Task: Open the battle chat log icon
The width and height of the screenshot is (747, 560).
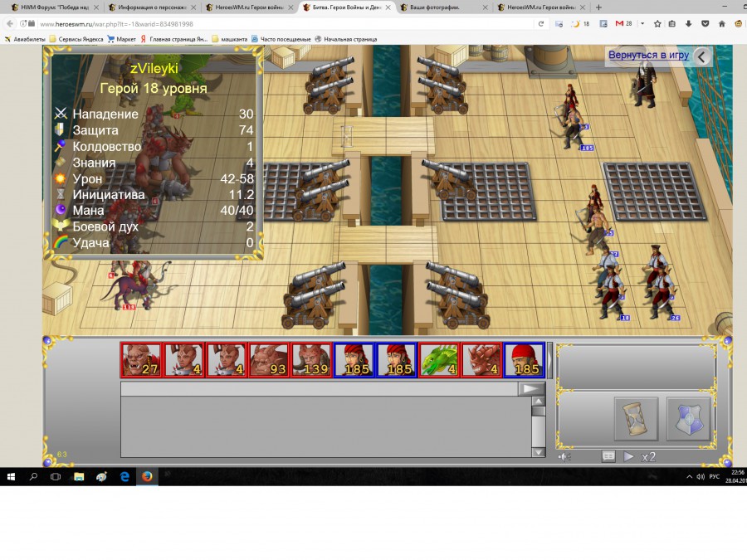Action: pyautogui.click(x=608, y=456)
